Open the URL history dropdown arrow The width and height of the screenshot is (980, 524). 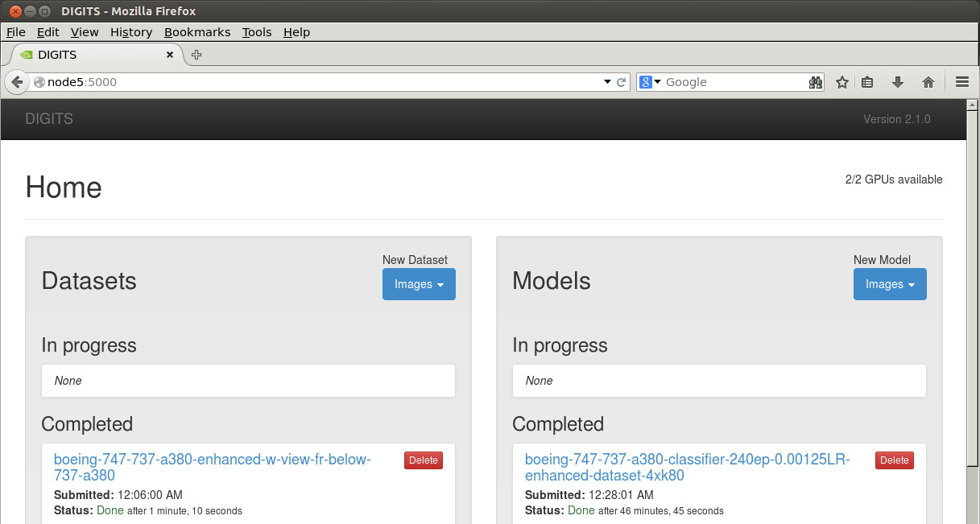click(607, 82)
